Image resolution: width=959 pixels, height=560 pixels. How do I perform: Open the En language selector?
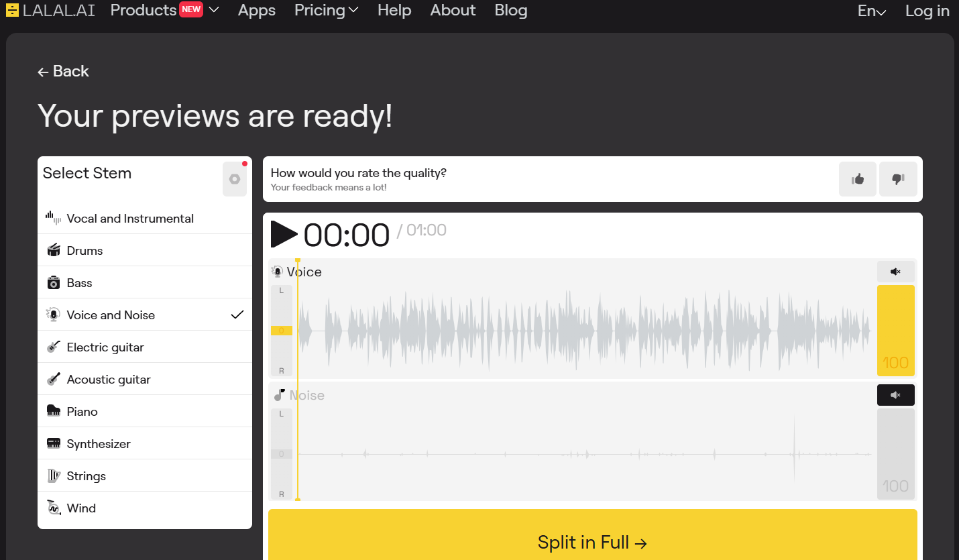872,11
